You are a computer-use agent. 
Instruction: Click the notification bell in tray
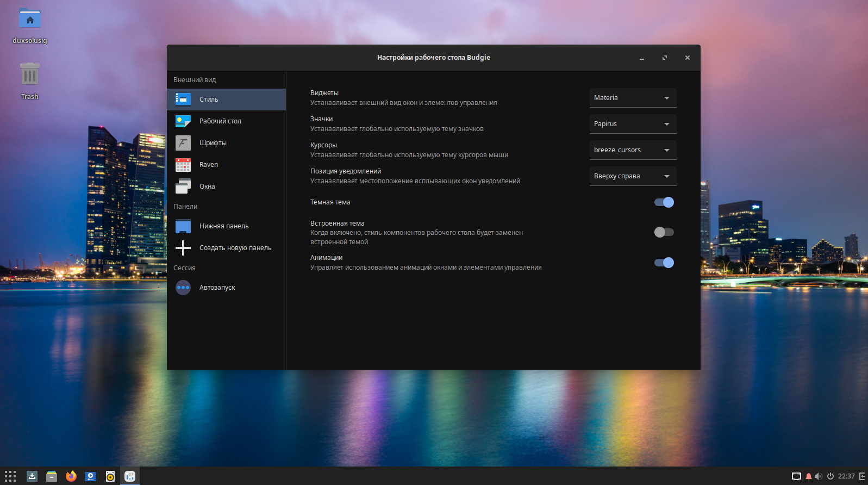[x=808, y=476]
